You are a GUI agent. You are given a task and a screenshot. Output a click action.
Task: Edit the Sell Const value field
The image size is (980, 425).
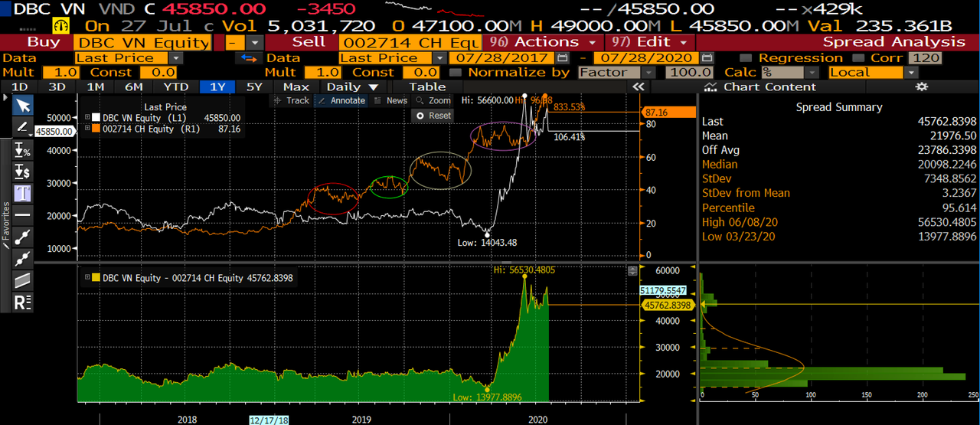tap(420, 73)
